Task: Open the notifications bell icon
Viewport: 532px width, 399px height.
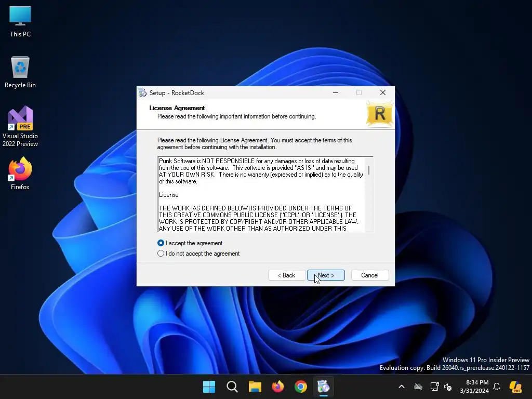Action: (x=497, y=387)
